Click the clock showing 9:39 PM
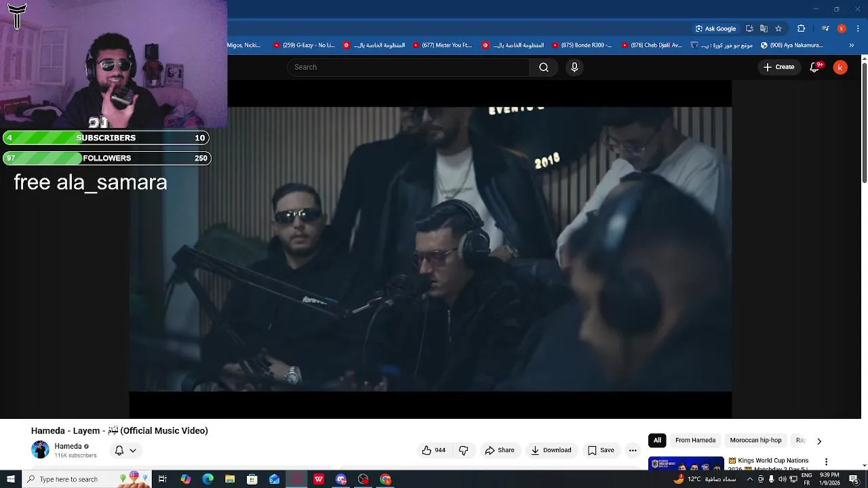 click(x=829, y=479)
